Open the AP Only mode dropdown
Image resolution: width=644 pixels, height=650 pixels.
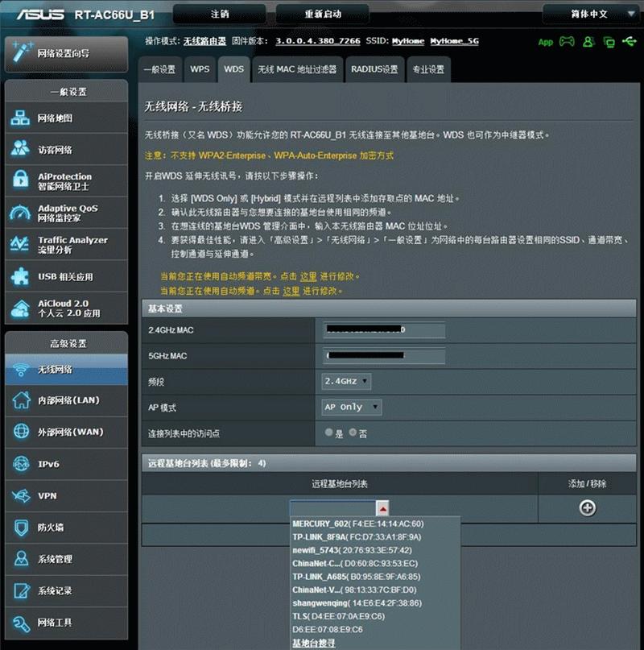[x=352, y=407]
